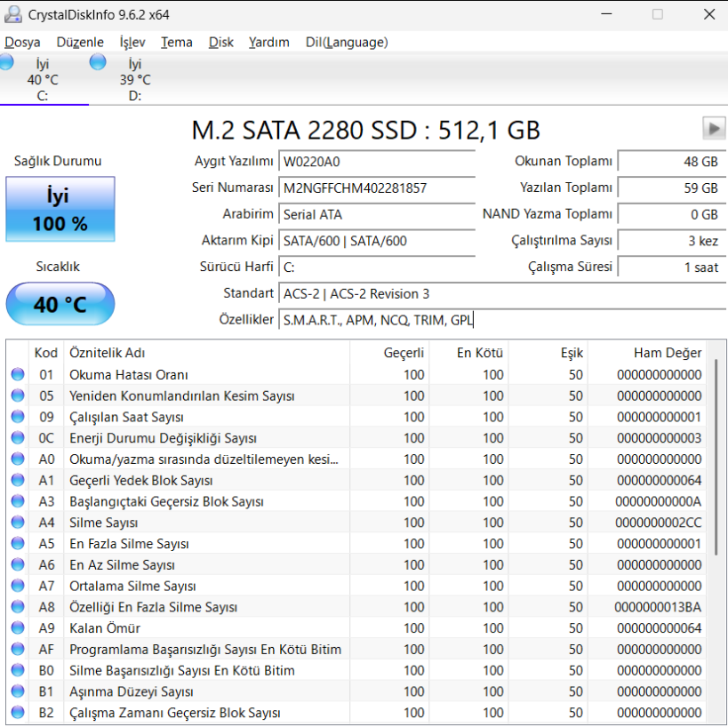
Task: Click the Öznitelik Adı column header
Action: 206,353
